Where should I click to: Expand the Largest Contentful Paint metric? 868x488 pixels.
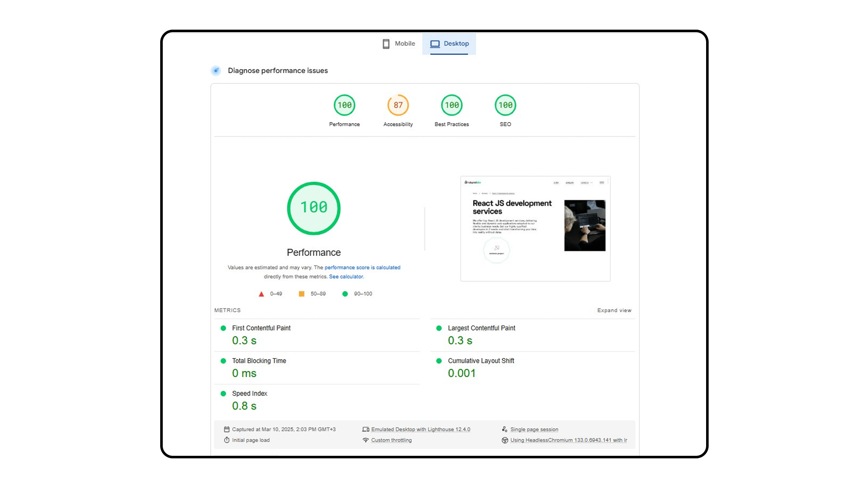[x=481, y=328]
